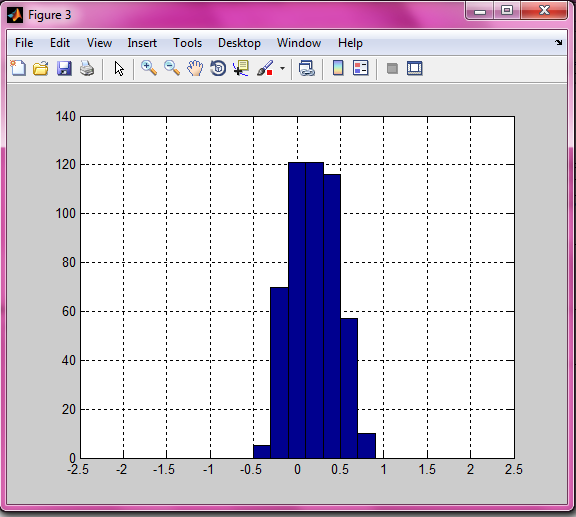
Task: Select the Brush data tool
Action: pyautogui.click(x=265, y=68)
